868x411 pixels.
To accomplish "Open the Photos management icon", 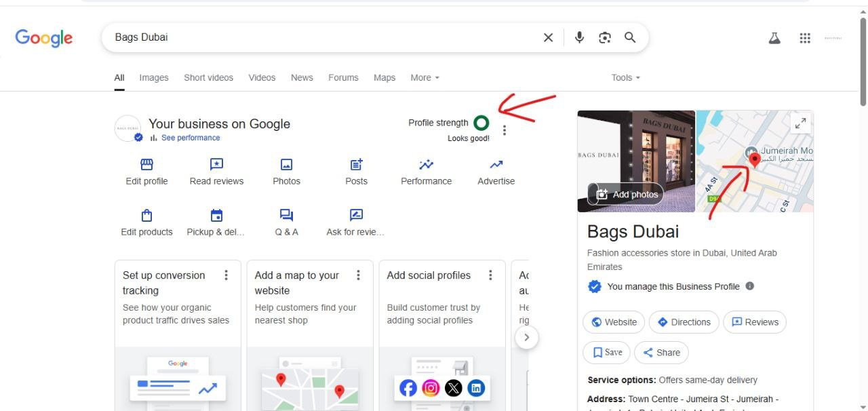I will pos(286,165).
